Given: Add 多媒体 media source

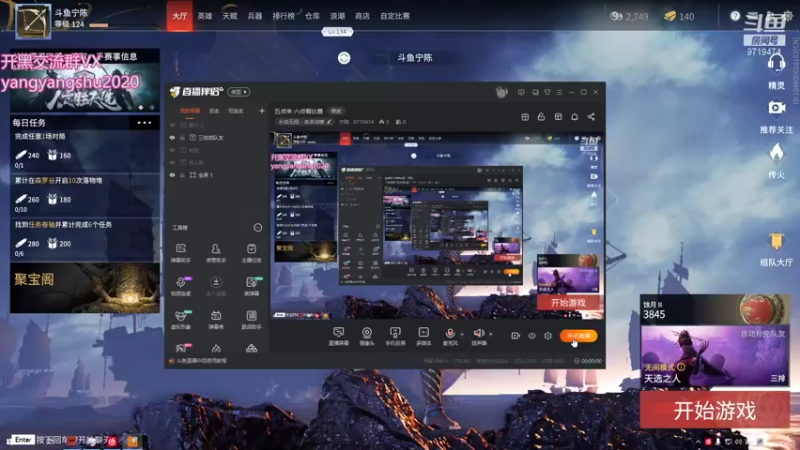Looking at the screenshot, I should 423,337.
